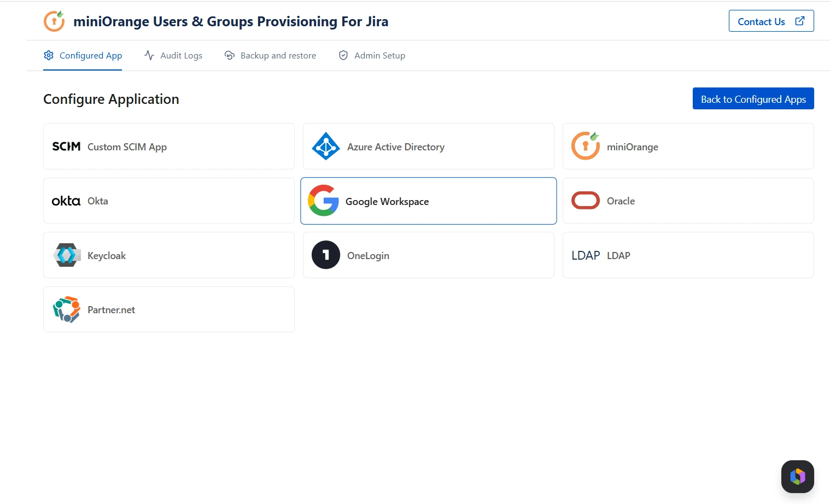Click the Contact Us button
830x504 pixels.
click(x=771, y=21)
